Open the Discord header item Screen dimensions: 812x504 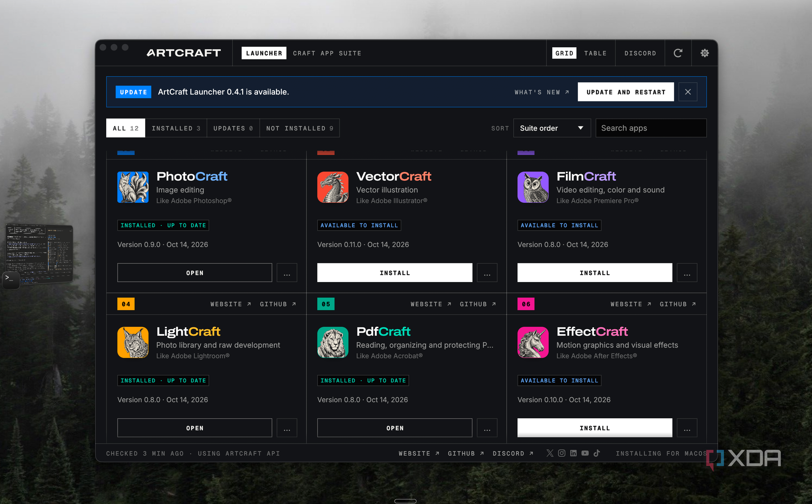coord(640,53)
